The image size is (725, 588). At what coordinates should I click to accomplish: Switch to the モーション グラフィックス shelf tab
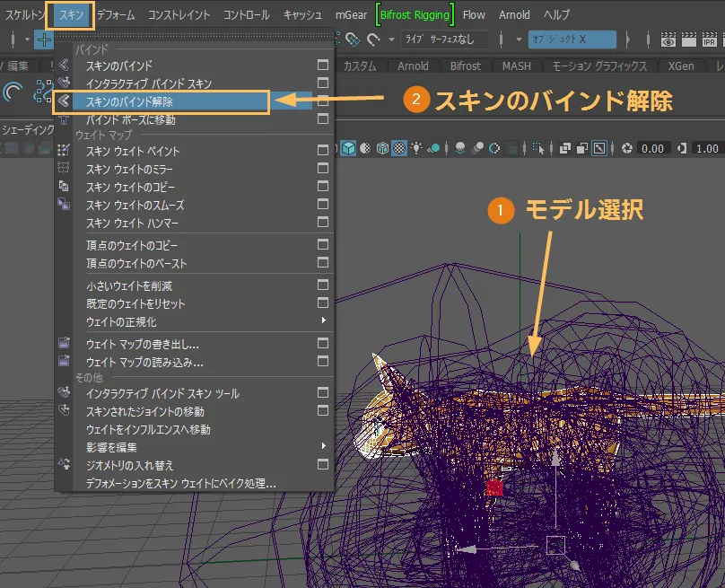[x=599, y=66]
